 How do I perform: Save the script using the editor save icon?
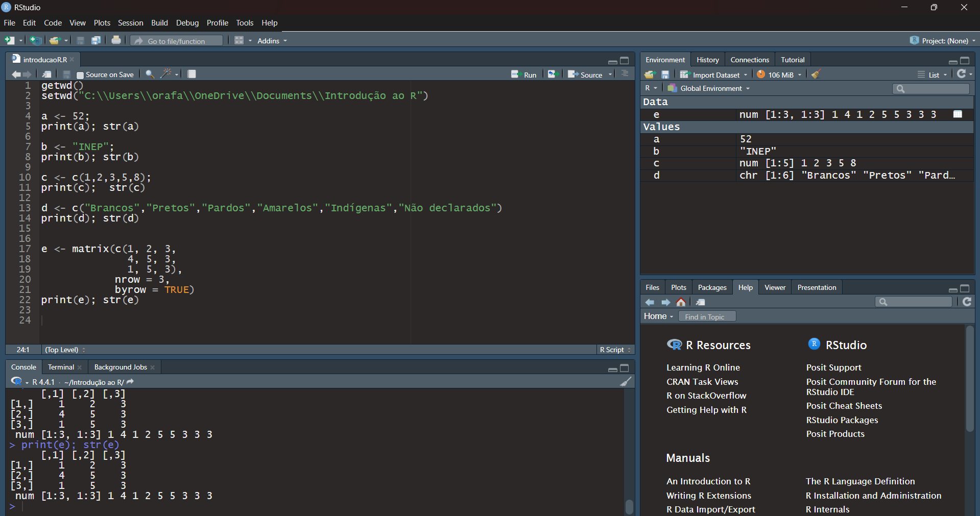66,75
